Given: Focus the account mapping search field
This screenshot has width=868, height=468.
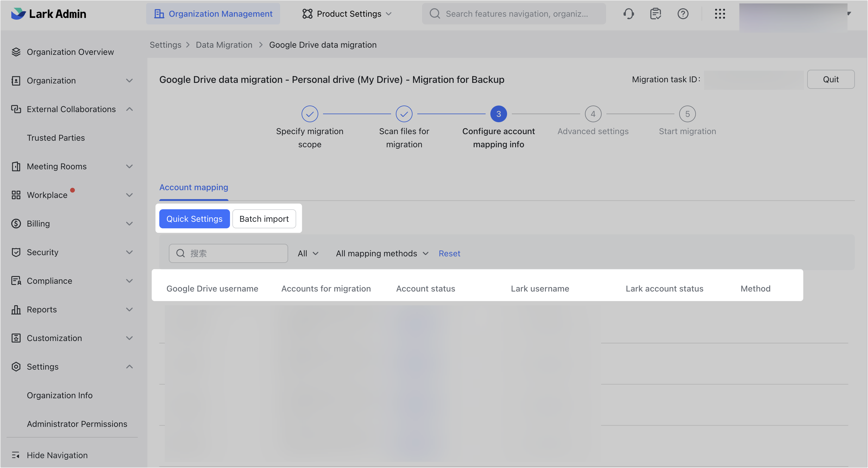Looking at the screenshot, I should [228, 254].
